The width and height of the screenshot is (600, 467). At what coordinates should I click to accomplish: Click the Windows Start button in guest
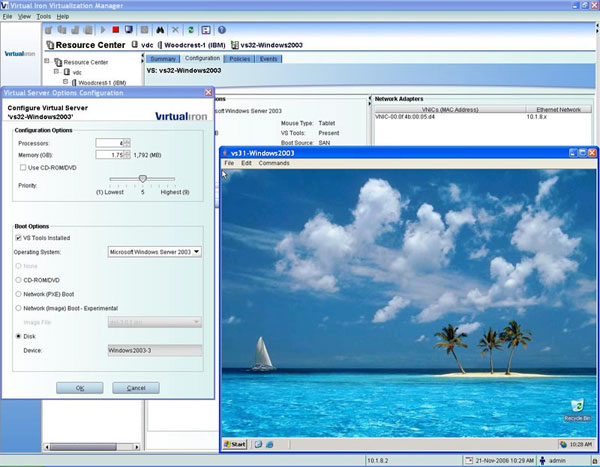(x=236, y=443)
